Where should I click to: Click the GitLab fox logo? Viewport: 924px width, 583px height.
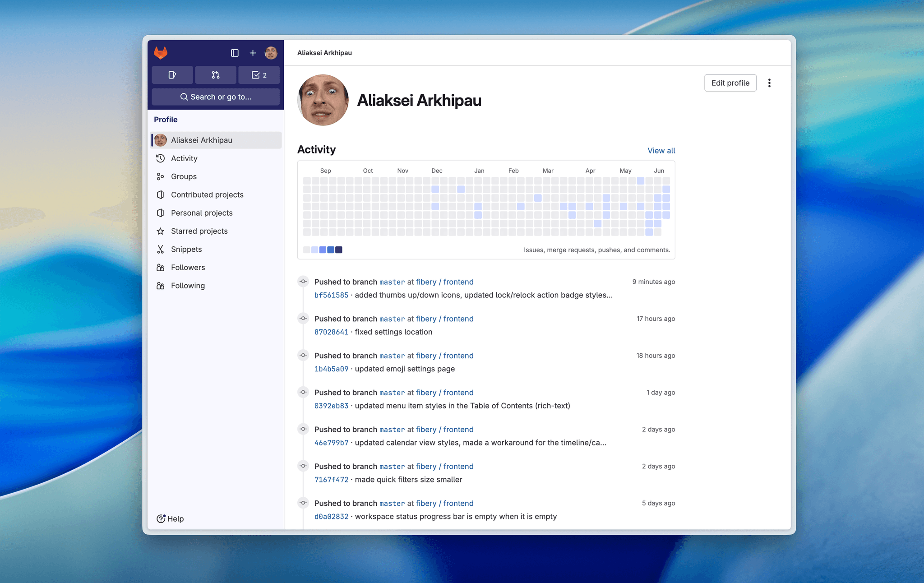click(161, 53)
